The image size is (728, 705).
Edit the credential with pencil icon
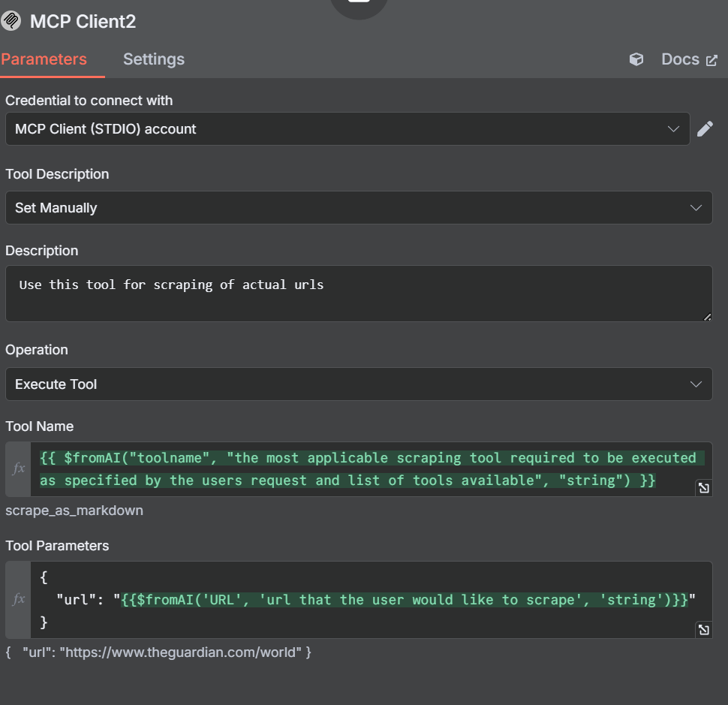click(x=705, y=129)
